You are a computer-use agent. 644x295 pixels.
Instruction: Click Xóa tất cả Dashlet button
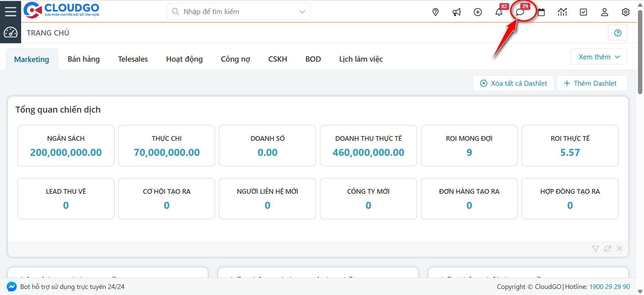[x=514, y=83]
